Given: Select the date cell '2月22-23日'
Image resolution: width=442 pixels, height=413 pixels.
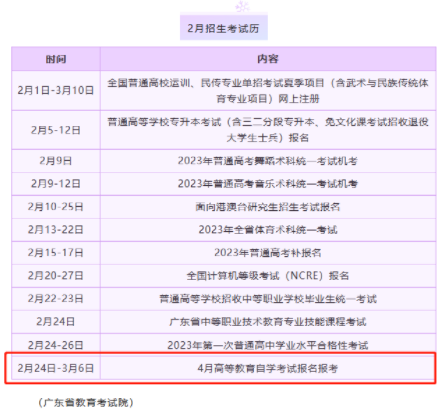Looking at the screenshot, I should pyautogui.click(x=56, y=299).
